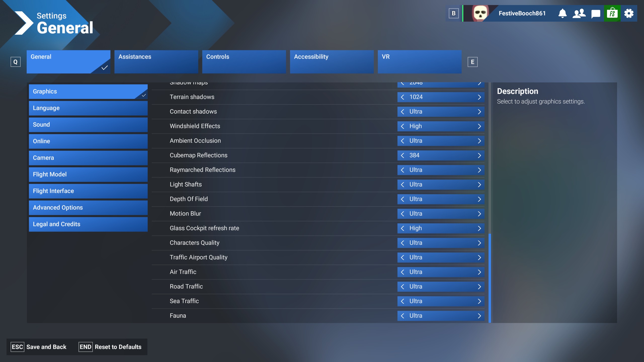Select the Sound category in sidebar
This screenshot has height=362, width=644.
click(x=88, y=125)
